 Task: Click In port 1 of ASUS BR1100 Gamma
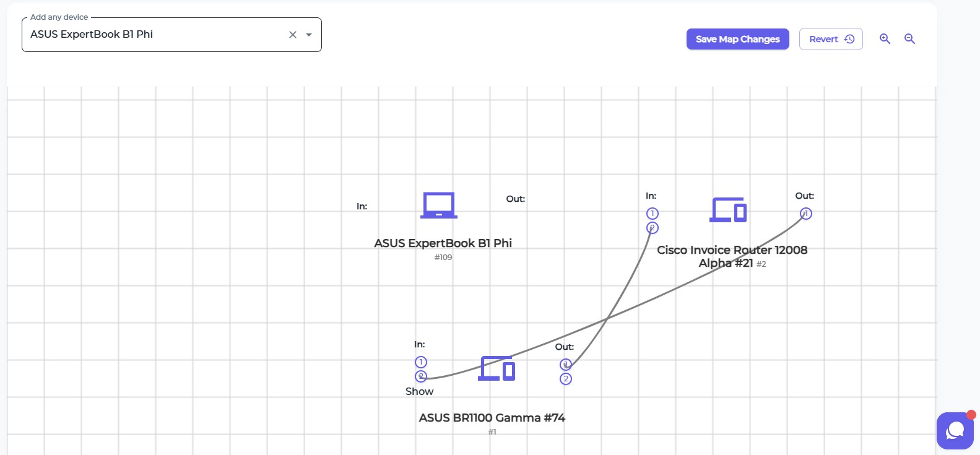421,362
